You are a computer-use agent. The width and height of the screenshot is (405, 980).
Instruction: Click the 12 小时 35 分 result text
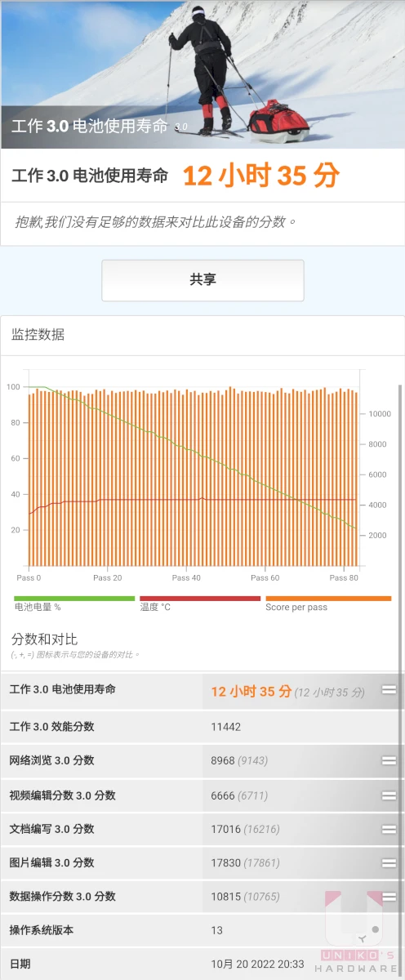[x=260, y=175]
